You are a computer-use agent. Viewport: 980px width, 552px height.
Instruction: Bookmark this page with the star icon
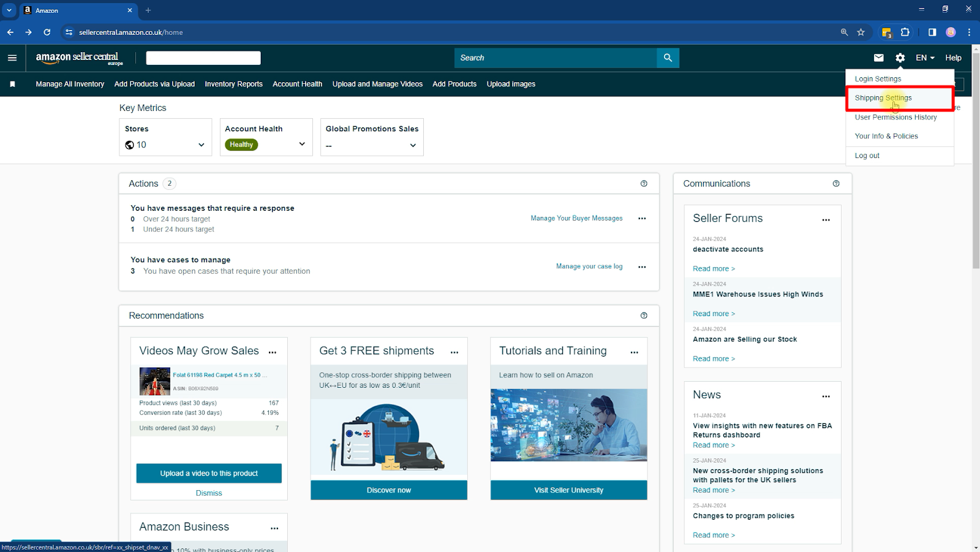pyautogui.click(x=861, y=32)
